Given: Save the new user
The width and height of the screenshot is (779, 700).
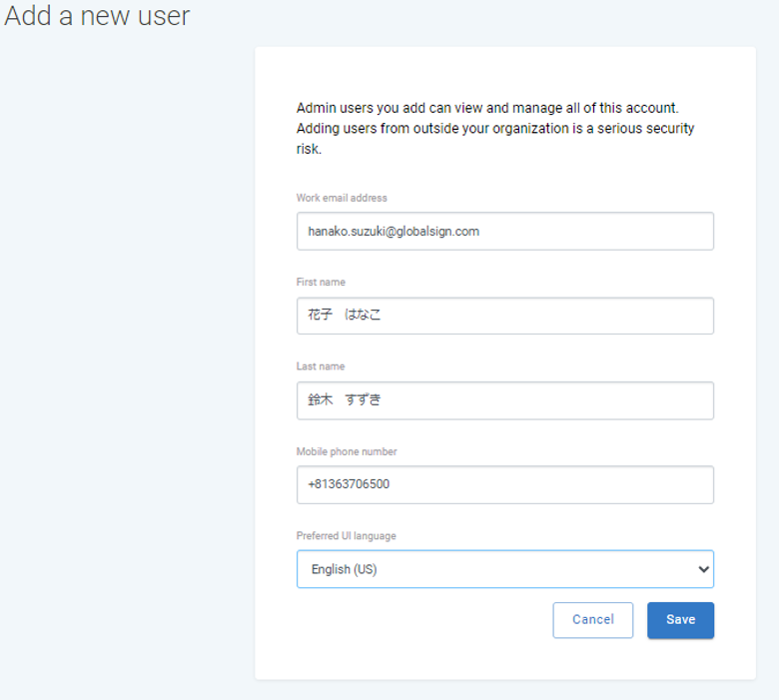Looking at the screenshot, I should pyautogui.click(x=680, y=620).
